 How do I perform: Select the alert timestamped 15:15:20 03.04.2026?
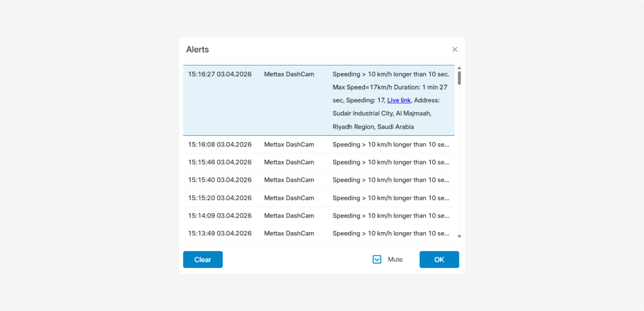319,198
